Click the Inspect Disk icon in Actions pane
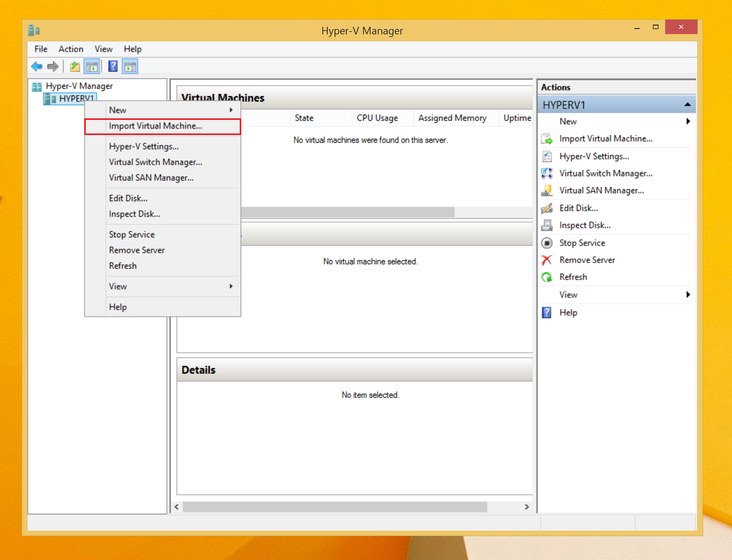 547,225
